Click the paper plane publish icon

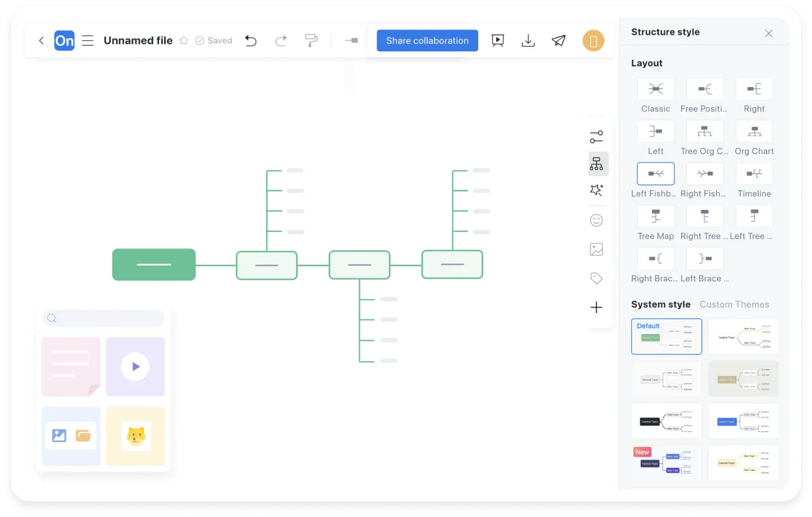coord(558,41)
